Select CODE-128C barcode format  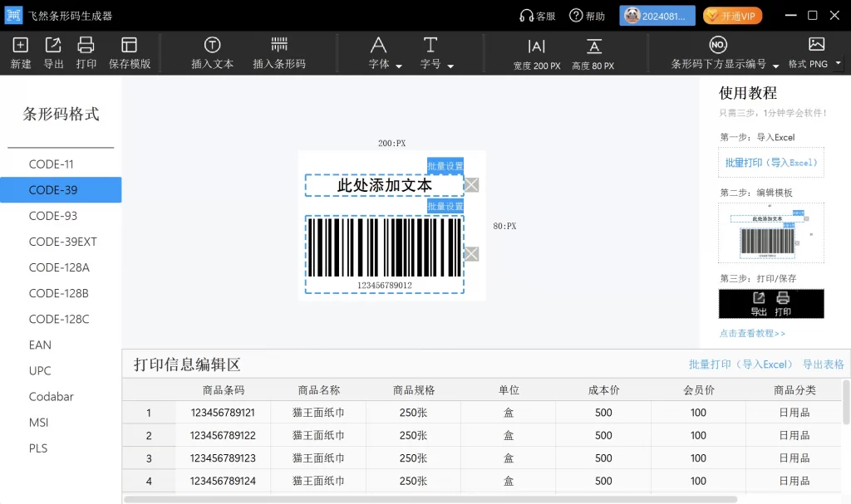tap(61, 319)
